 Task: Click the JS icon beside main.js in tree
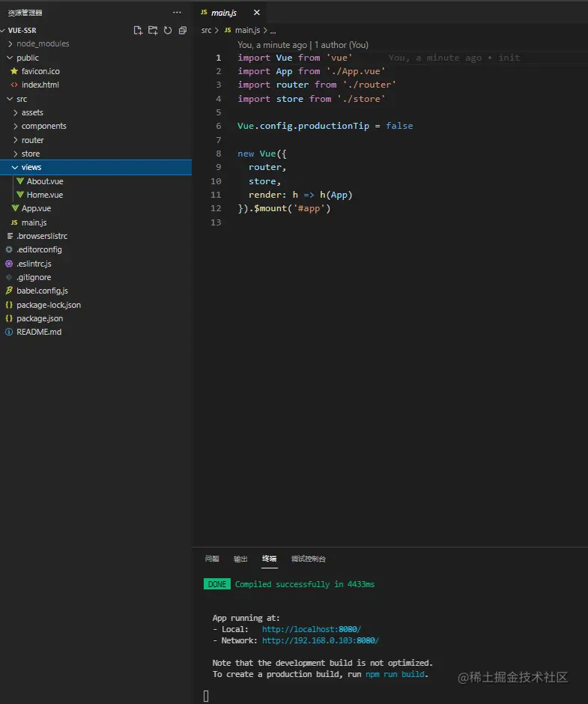14,222
